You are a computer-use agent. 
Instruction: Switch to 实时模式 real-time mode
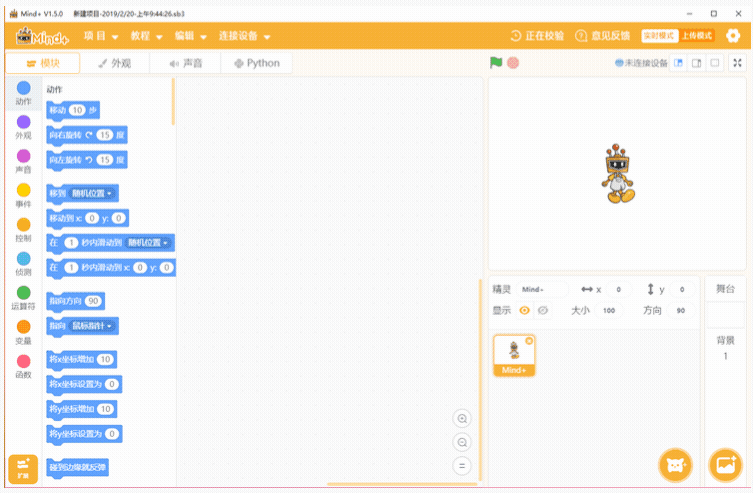coord(659,36)
